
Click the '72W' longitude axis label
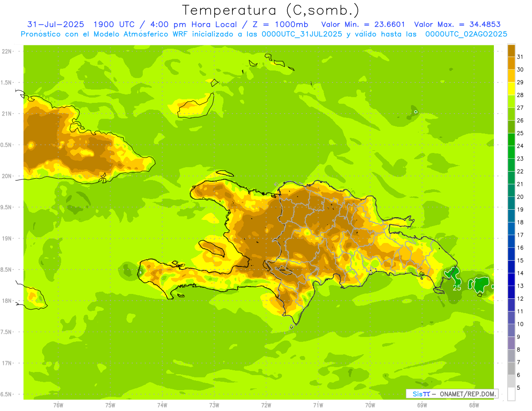[x=266, y=405]
